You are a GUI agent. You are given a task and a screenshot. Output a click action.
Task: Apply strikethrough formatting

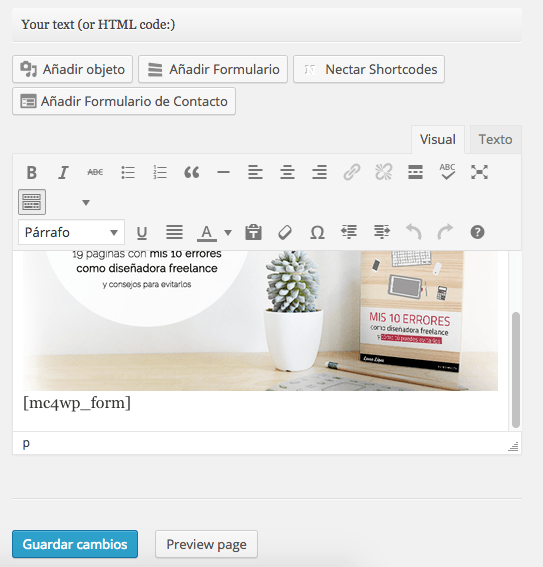pos(95,172)
